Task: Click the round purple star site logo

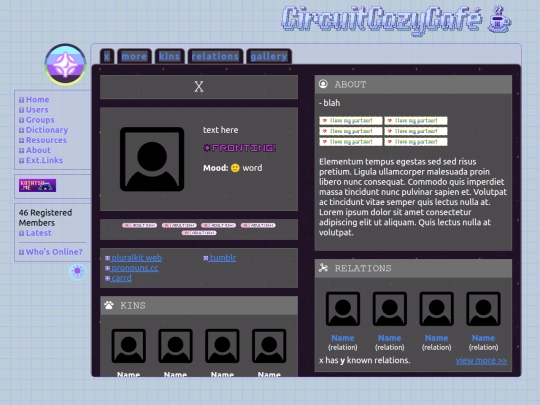Action: [x=65, y=64]
